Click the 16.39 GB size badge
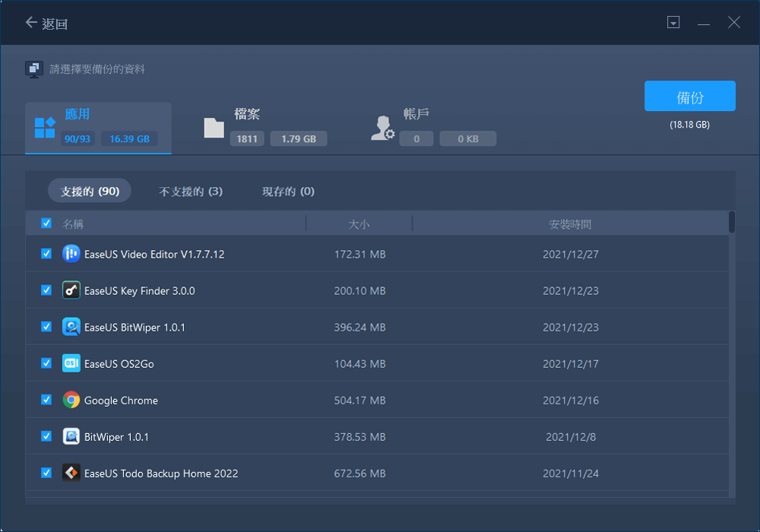 click(x=129, y=138)
